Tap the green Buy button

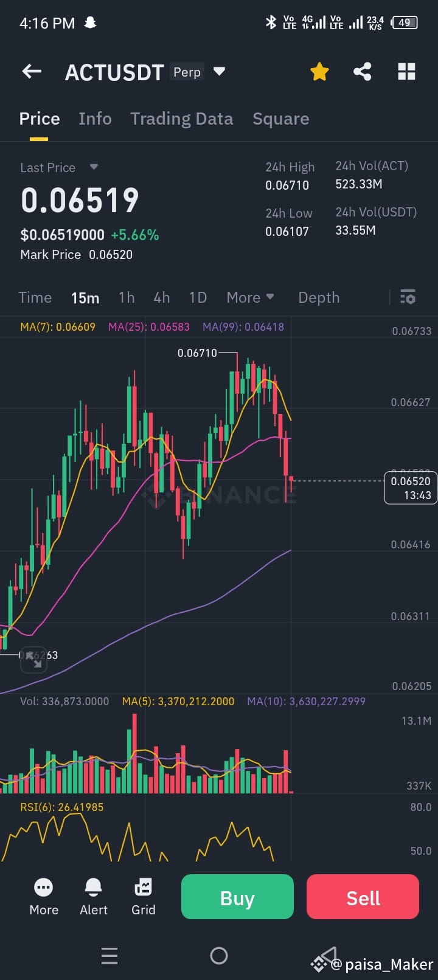pos(237,897)
